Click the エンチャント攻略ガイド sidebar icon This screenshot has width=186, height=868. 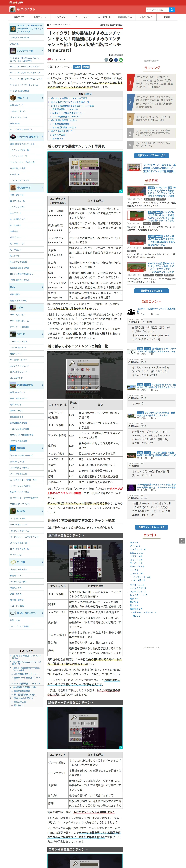13,137
